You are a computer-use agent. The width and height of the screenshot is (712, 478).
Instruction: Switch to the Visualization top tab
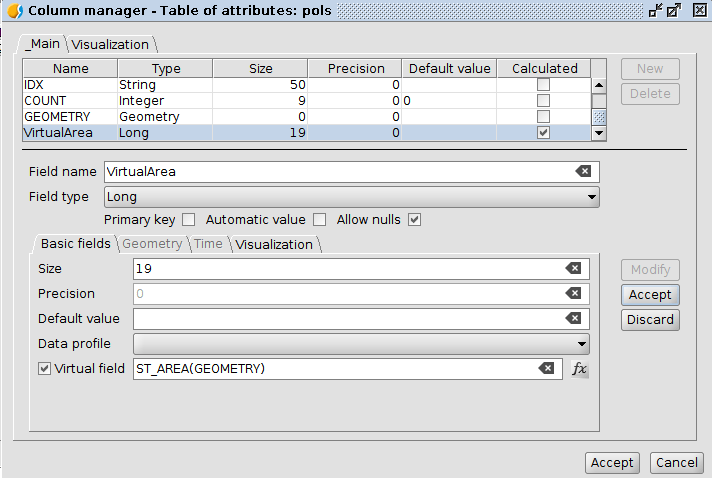coord(110,45)
